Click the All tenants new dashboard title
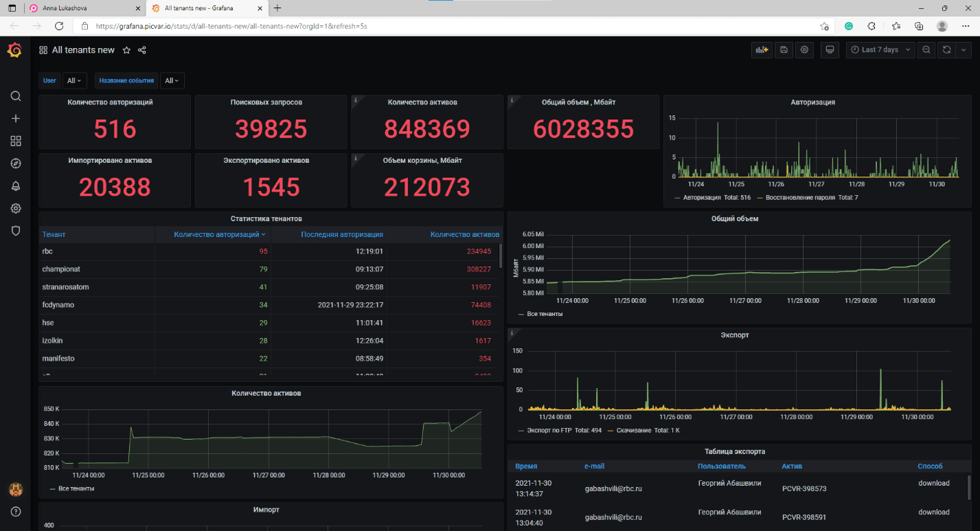The height and width of the screenshot is (531, 980). pos(83,50)
